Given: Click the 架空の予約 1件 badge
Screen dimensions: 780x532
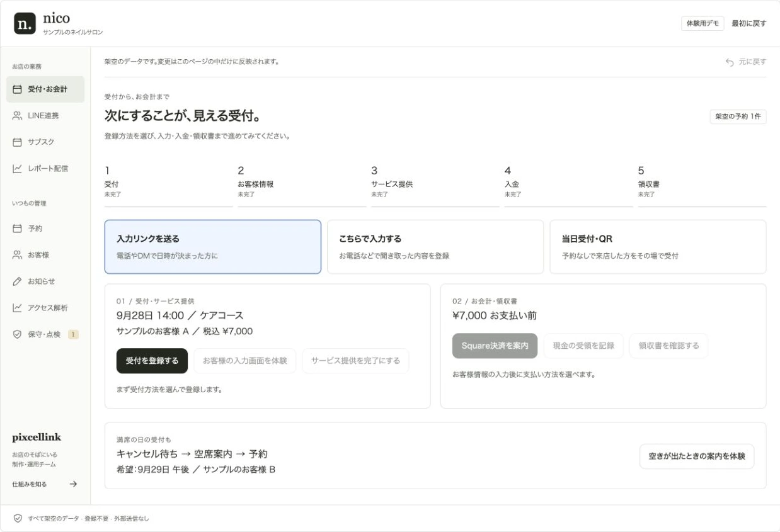Looking at the screenshot, I should tap(738, 116).
